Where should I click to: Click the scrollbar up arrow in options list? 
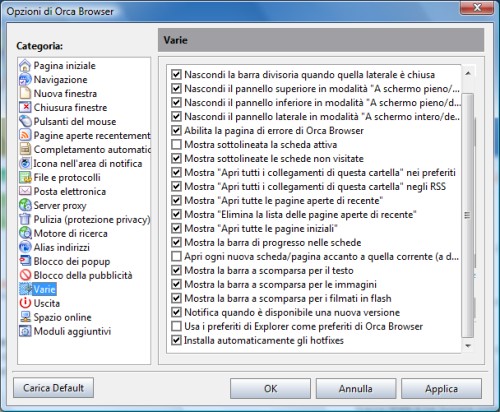click(468, 73)
